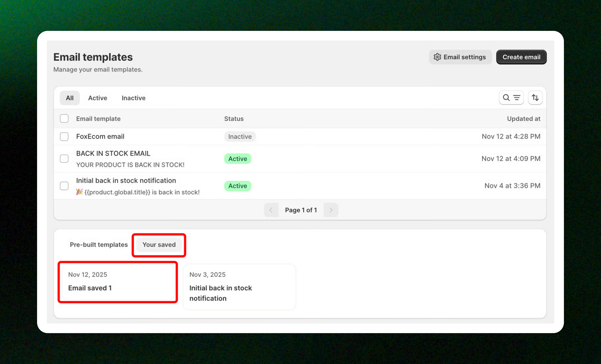The height and width of the screenshot is (364, 601).
Task: Open search and filter icon button
Action: click(511, 98)
